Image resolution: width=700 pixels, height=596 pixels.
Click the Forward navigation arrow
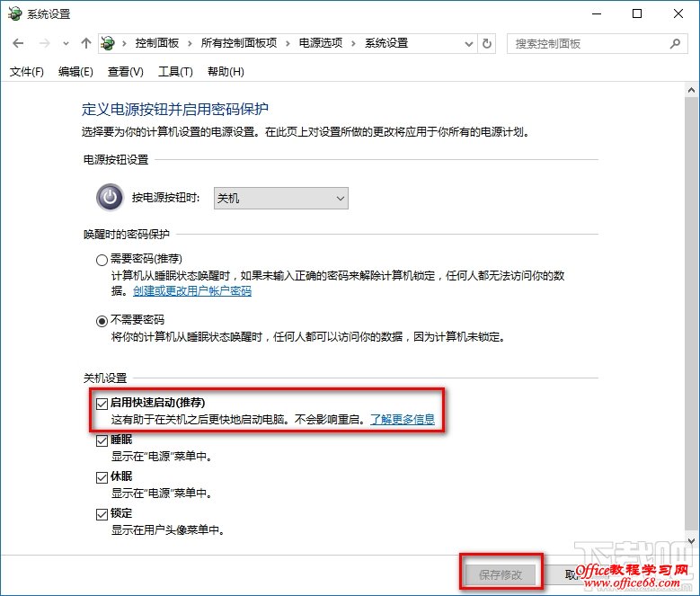[45, 43]
